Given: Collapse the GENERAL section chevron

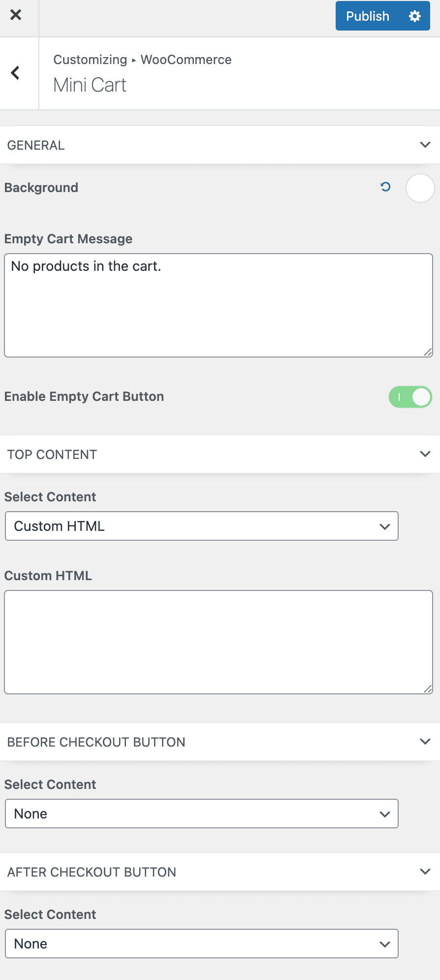Looking at the screenshot, I should [425, 145].
